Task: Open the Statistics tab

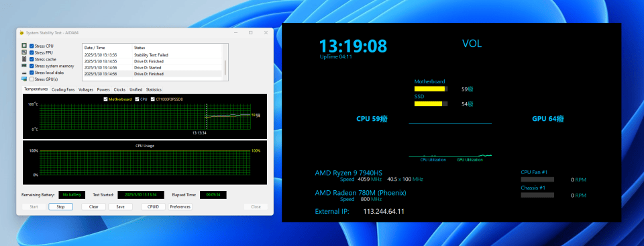Action: pyautogui.click(x=154, y=89)
